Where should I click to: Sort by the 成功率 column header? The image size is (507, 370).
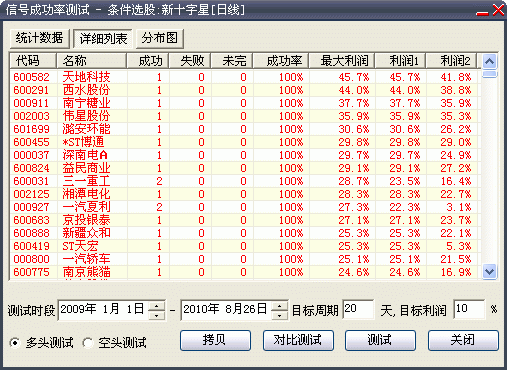[281, 61]
